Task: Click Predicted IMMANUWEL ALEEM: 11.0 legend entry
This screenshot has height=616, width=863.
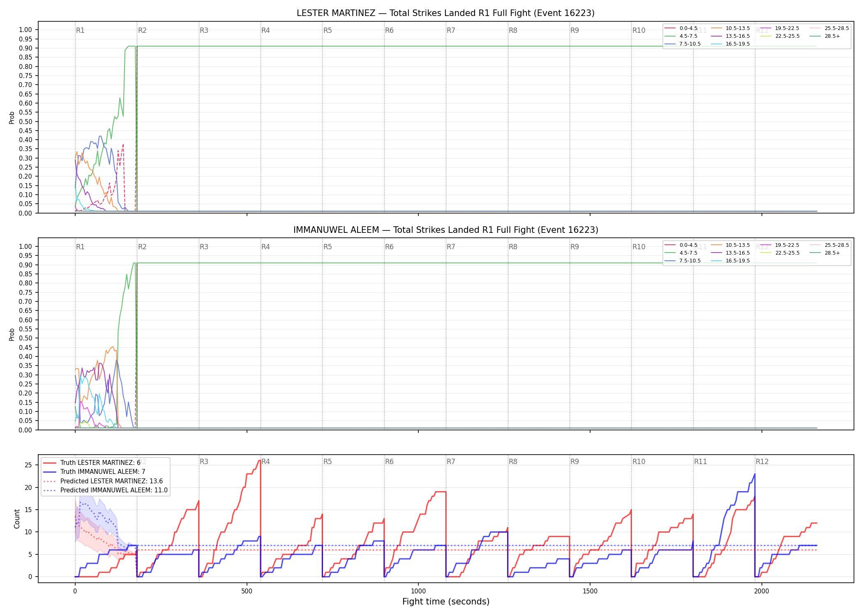Action: [105, 490]
